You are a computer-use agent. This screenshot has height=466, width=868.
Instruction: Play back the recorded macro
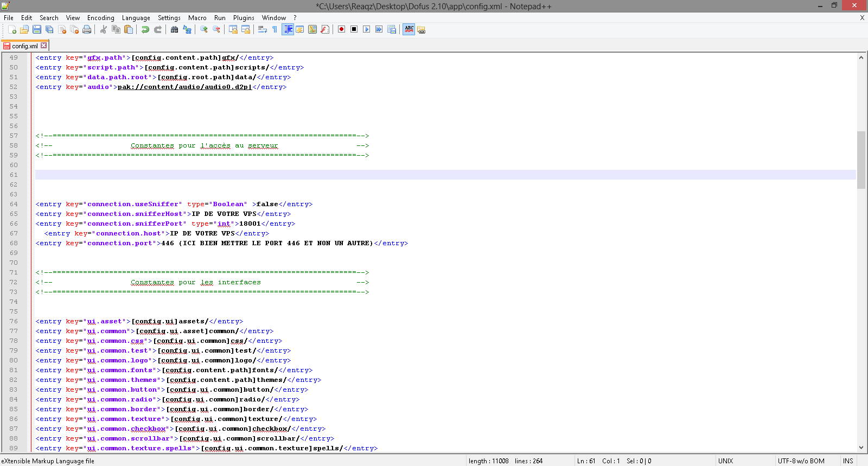click(366, 29)
